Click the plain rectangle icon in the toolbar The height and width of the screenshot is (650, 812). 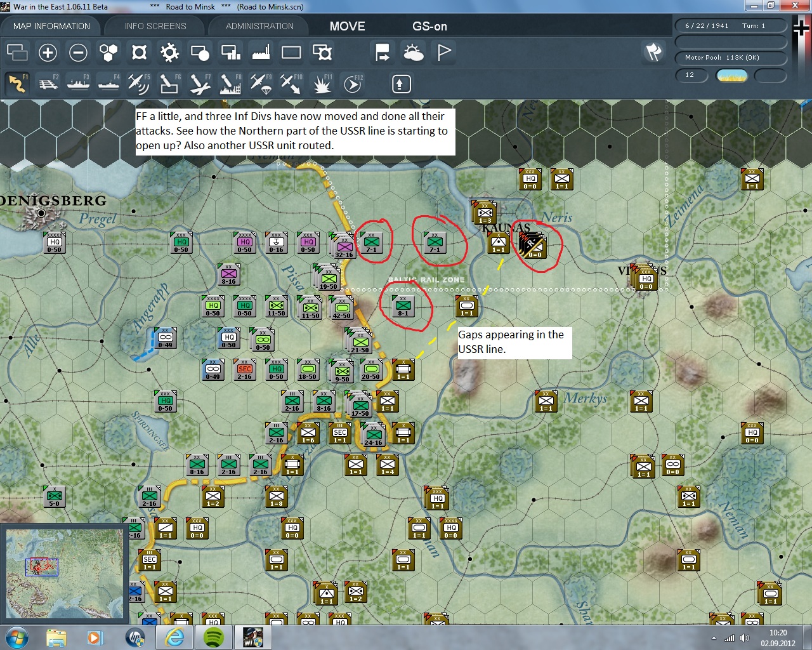pos(291,52)
